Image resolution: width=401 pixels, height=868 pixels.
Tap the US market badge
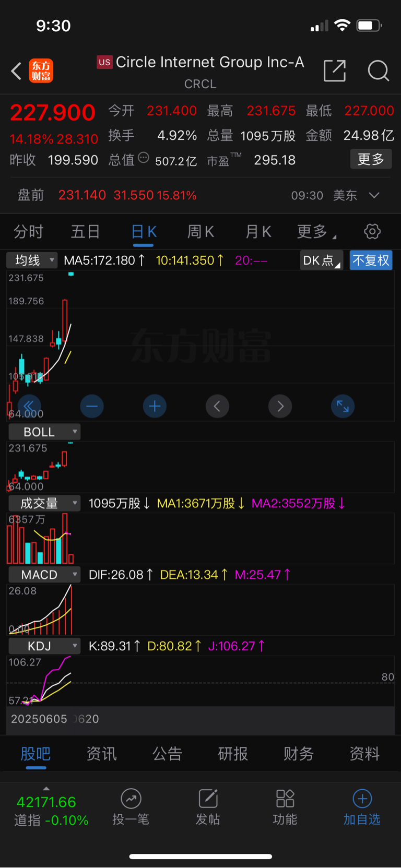point(104,62)
